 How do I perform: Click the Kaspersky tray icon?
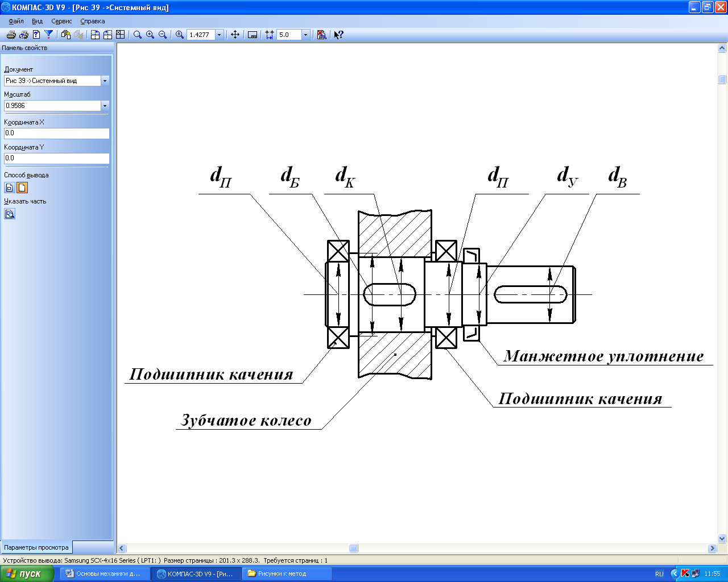tap(685, 574)
